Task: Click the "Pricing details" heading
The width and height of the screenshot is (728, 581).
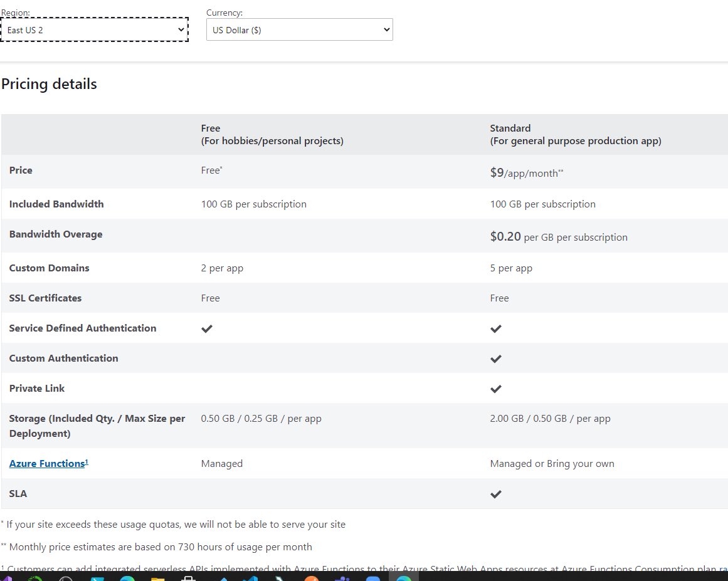Action: 49,84
